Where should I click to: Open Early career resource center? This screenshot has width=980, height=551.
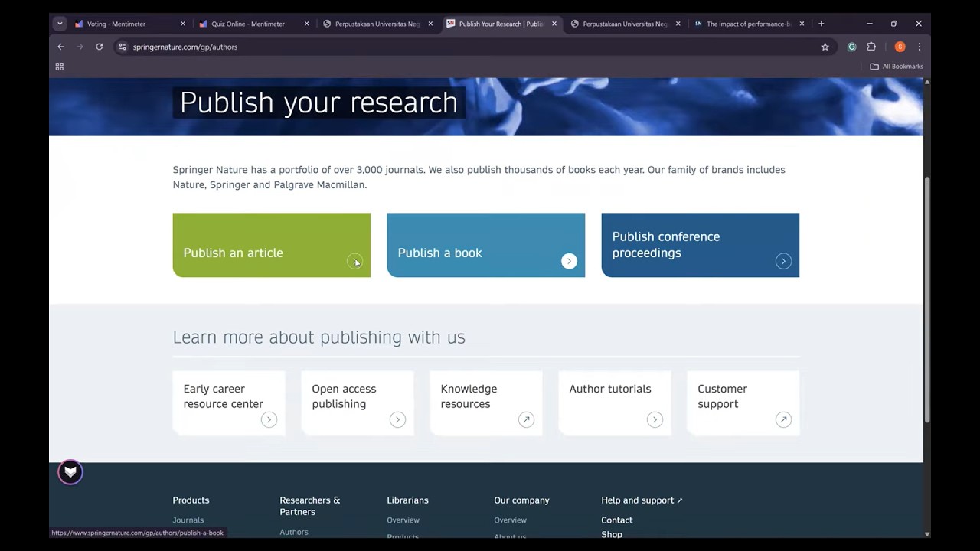(x=229, y=403)
